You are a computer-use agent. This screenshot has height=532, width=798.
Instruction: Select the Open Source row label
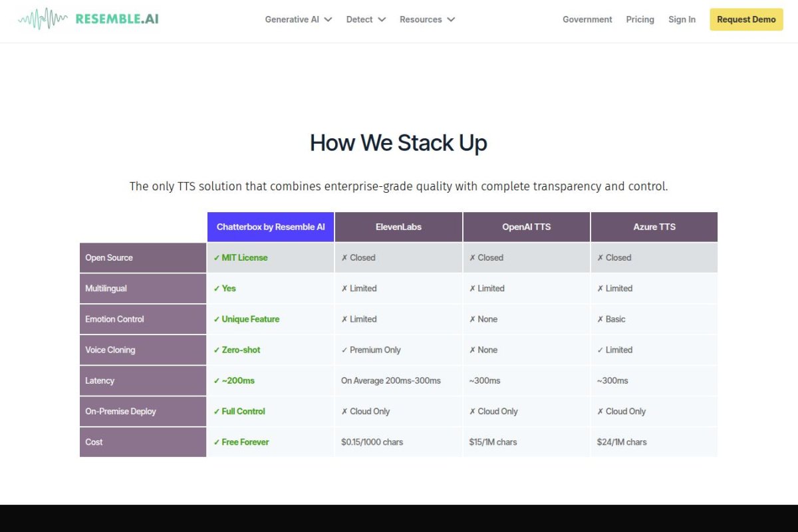[x=108, y=257]
